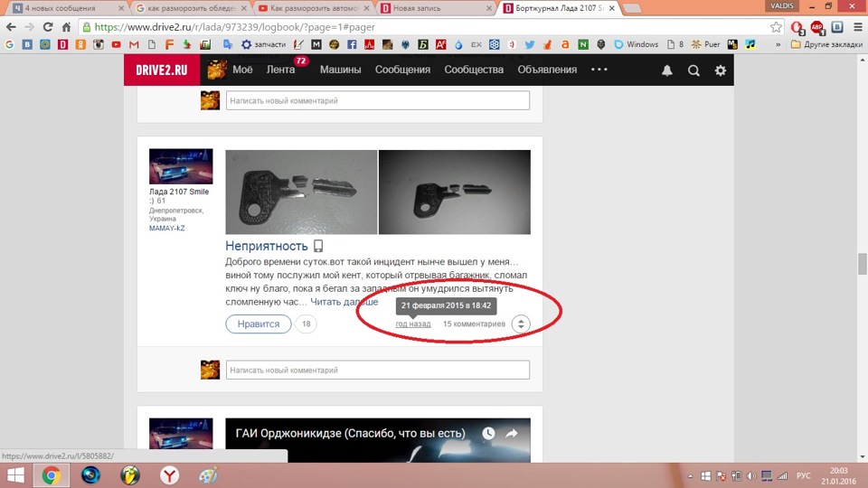Switch to 'Новая запись' tab
868x488 pixels.
point(434,8)
